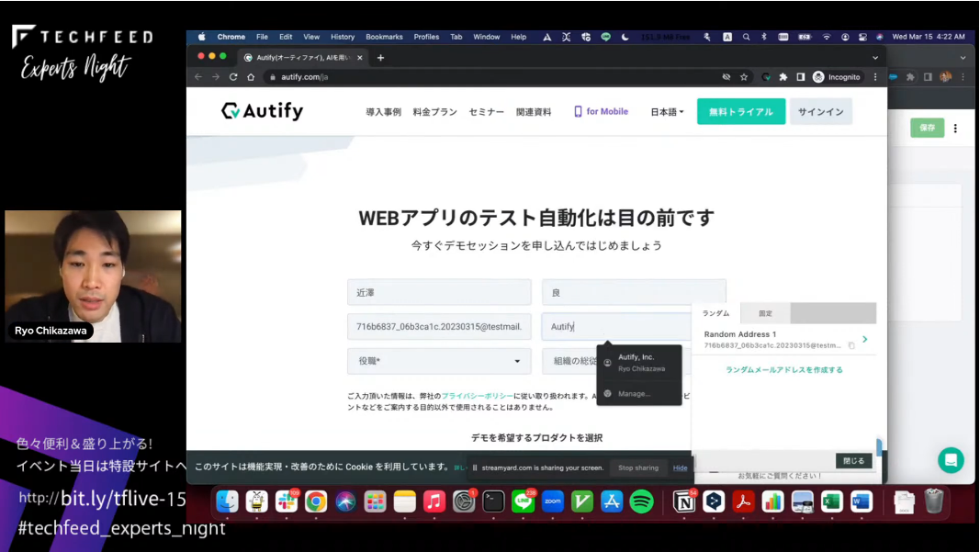Viewport: 980px width, 552px height.
Task: Click the 無料トライアル button
Action: (x=741, y=112)
